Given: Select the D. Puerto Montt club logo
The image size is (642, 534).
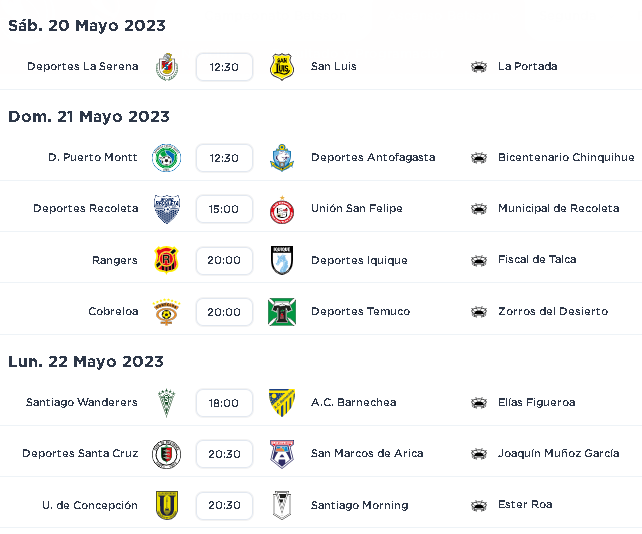Looking at the screenshot, I should (x=167, y=158).
